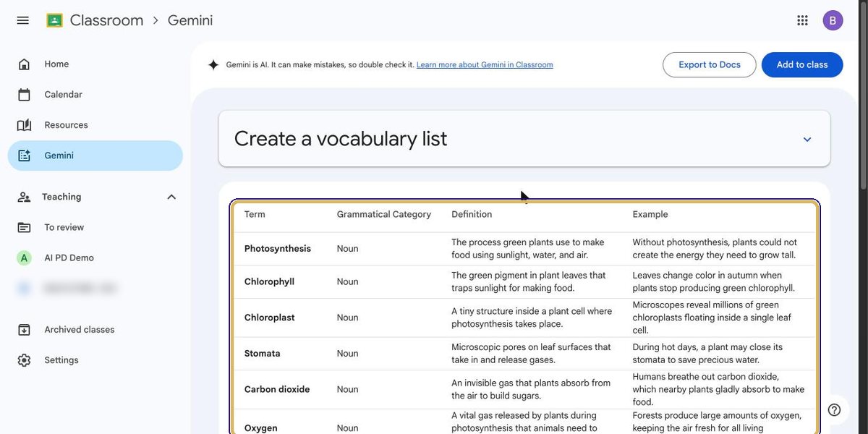This screenshot has width=868, height=434.
Task: Click the Photosynthesis definition text
Action: [528, 249]
